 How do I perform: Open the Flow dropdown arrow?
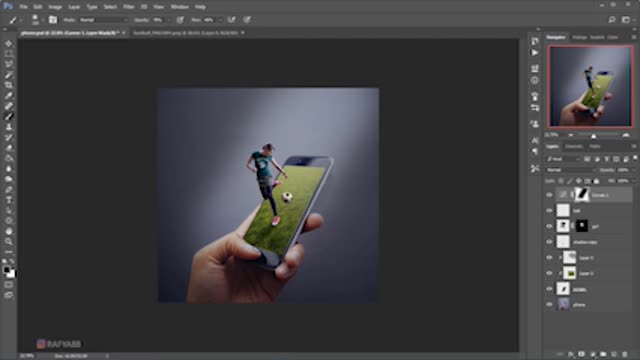tap(220, 20)
